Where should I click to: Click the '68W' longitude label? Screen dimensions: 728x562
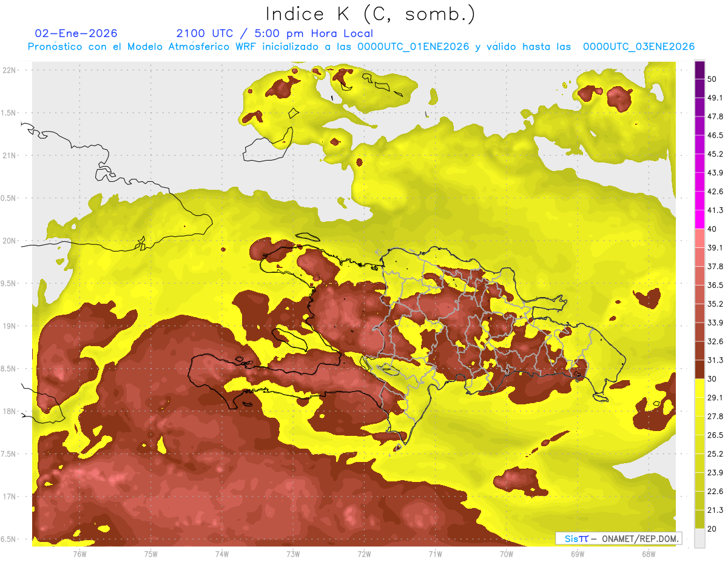[x=648, y=554]
